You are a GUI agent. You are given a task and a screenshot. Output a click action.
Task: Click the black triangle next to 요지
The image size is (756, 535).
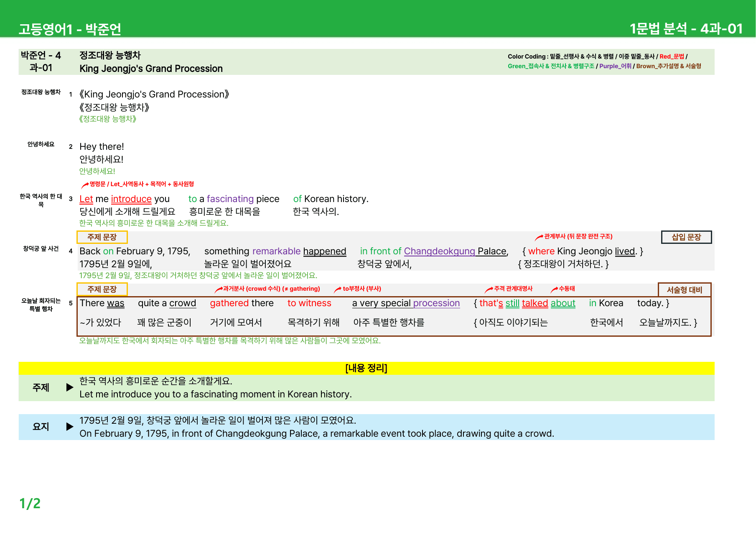coord(70,427)
